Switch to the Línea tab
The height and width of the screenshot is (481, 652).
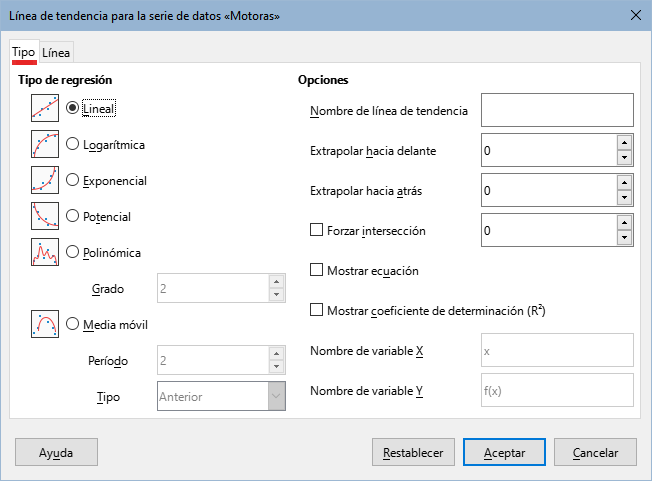pos(56,53)
